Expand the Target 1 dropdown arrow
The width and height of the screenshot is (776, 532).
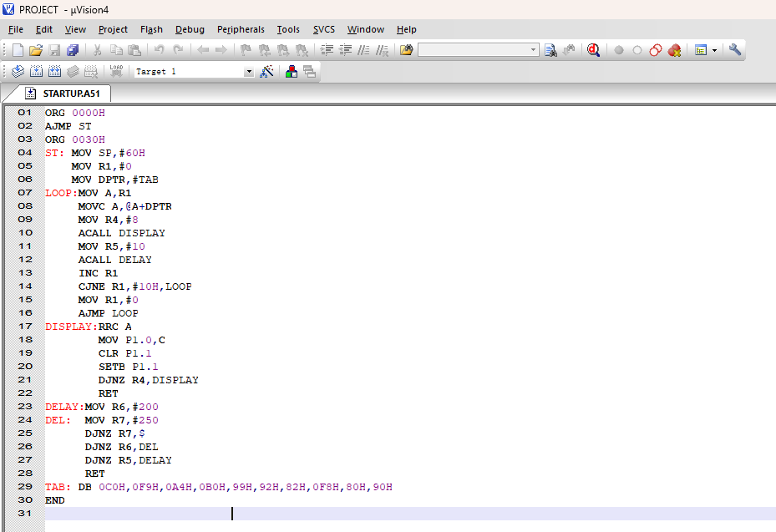pyautogui.click(x=249, y=72)
